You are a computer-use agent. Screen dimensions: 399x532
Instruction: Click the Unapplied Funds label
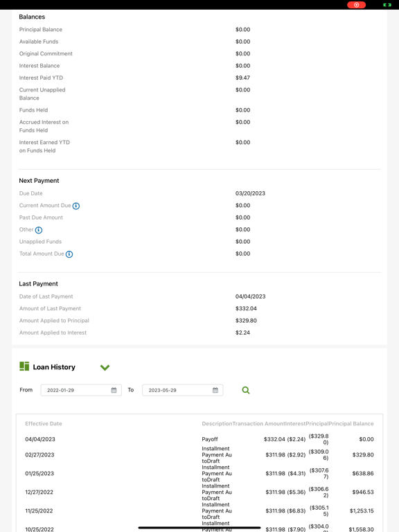[x=40, y=242]
